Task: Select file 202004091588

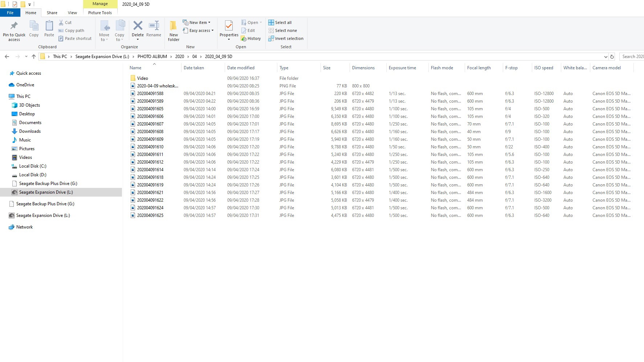Action: (x=150, y=94)
